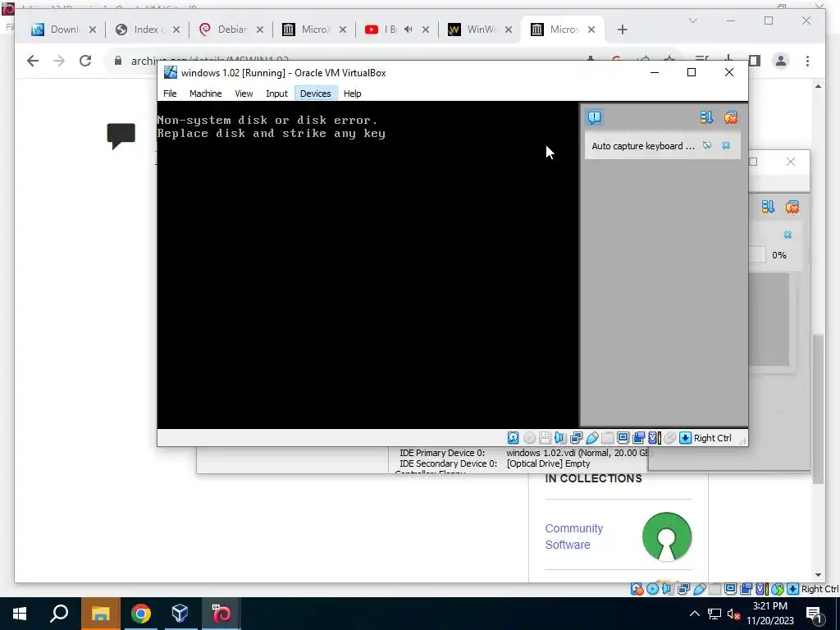
Task: Open the Community Software collection link
Action: [x=573, y=536]
